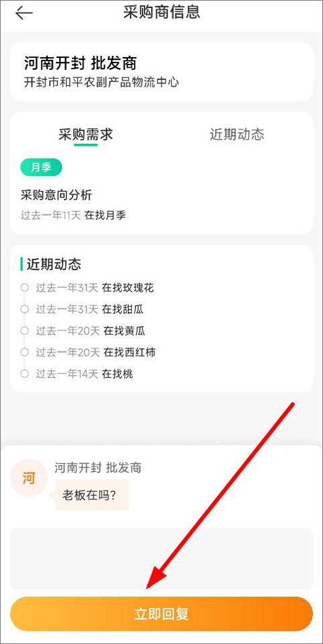Open the 在找桃 activity entry

click(x=84, y=374)
